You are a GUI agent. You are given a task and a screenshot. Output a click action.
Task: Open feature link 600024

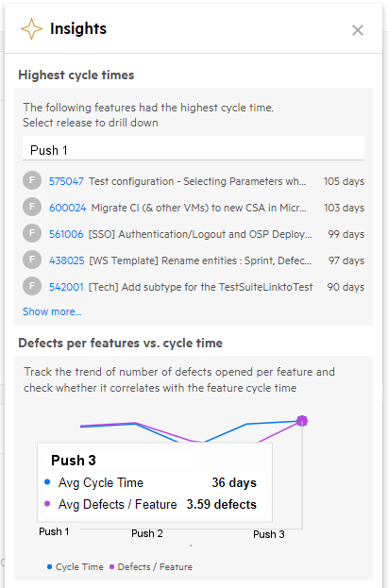point(68,208)
